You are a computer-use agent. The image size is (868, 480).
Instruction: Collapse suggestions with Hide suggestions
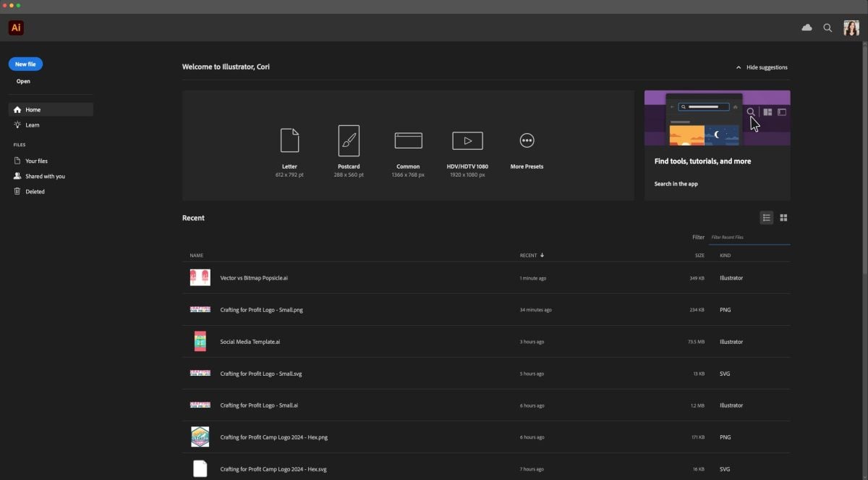point(762,67)
